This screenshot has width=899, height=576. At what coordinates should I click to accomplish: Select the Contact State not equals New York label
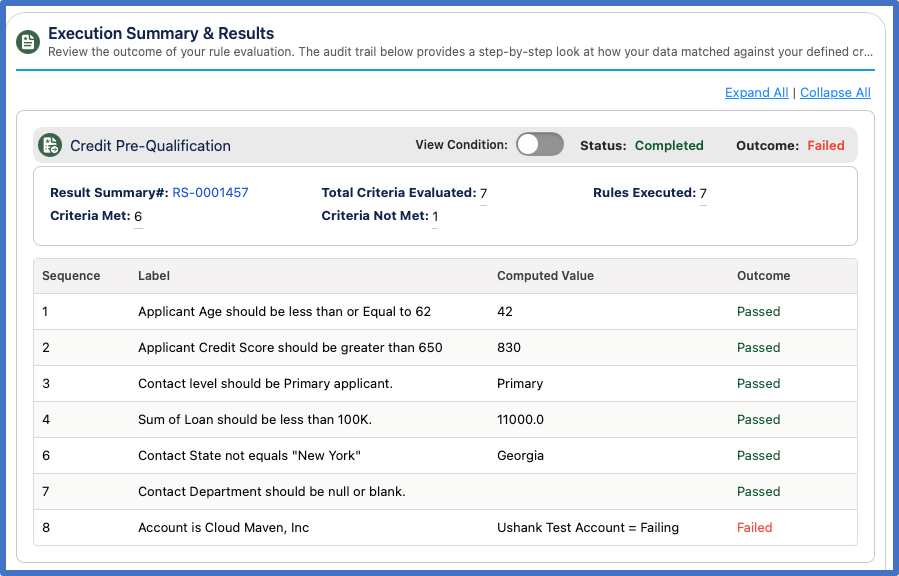click(x=249, y=456)
